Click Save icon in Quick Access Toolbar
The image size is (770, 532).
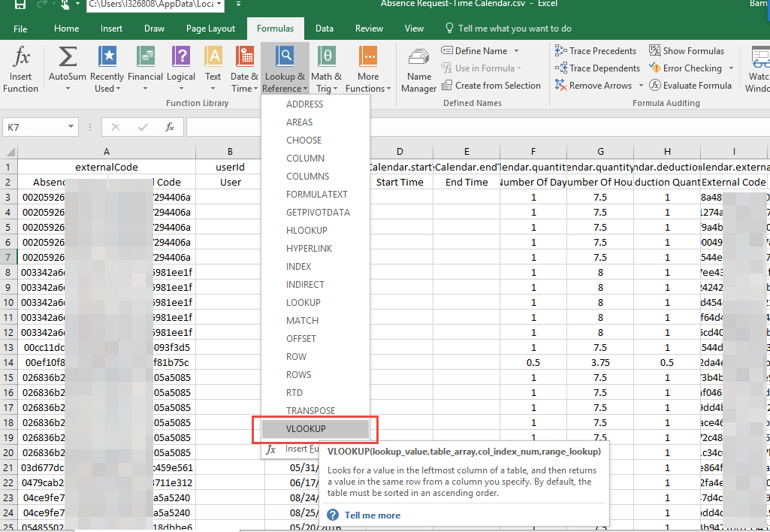20,5
